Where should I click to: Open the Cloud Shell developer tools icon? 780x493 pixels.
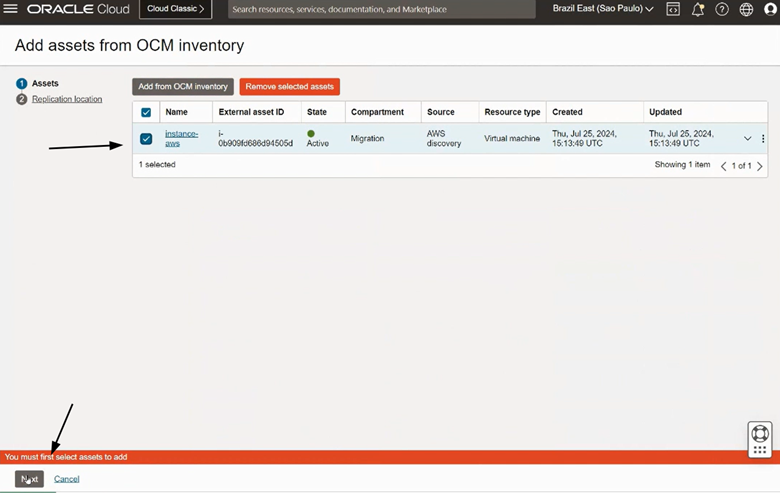(673, 9)
